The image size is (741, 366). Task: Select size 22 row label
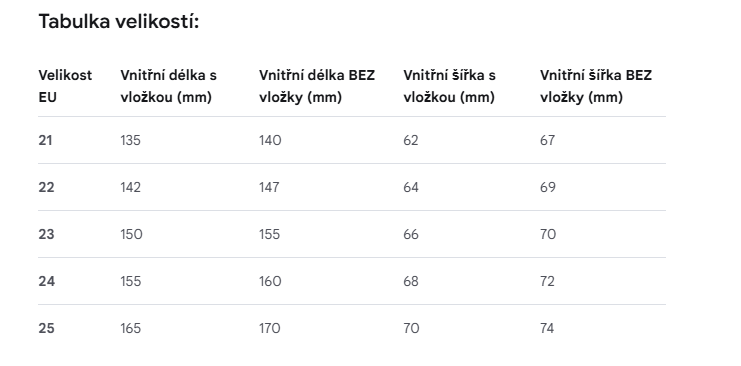46,187
